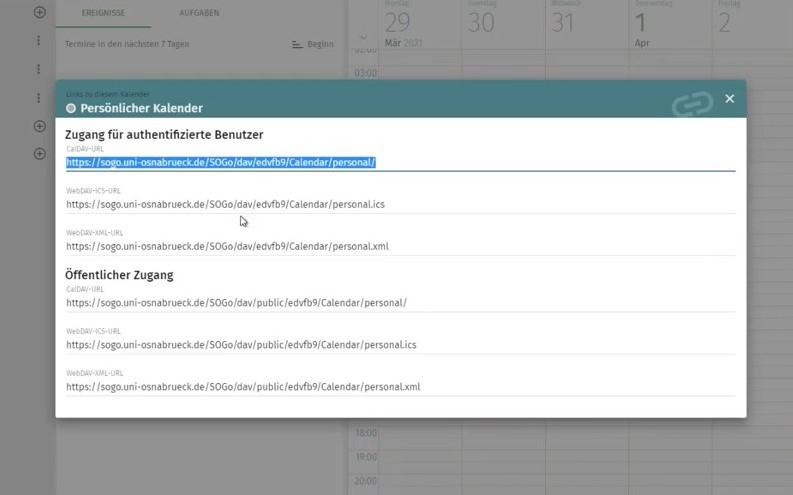Click the public WebDAV-ICS-URL ending in personal.ics
Screen dimensions: 793x495
click(401, 345)
